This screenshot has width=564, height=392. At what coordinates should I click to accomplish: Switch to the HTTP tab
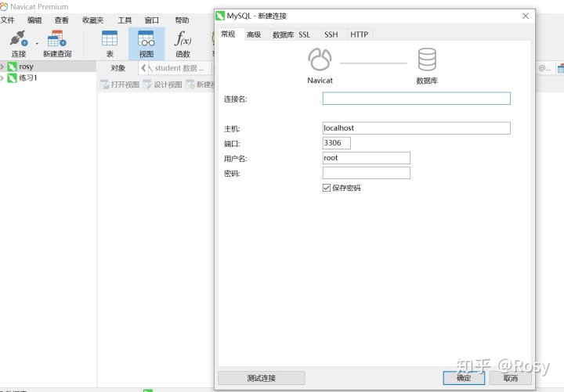[x=360, y=34]
